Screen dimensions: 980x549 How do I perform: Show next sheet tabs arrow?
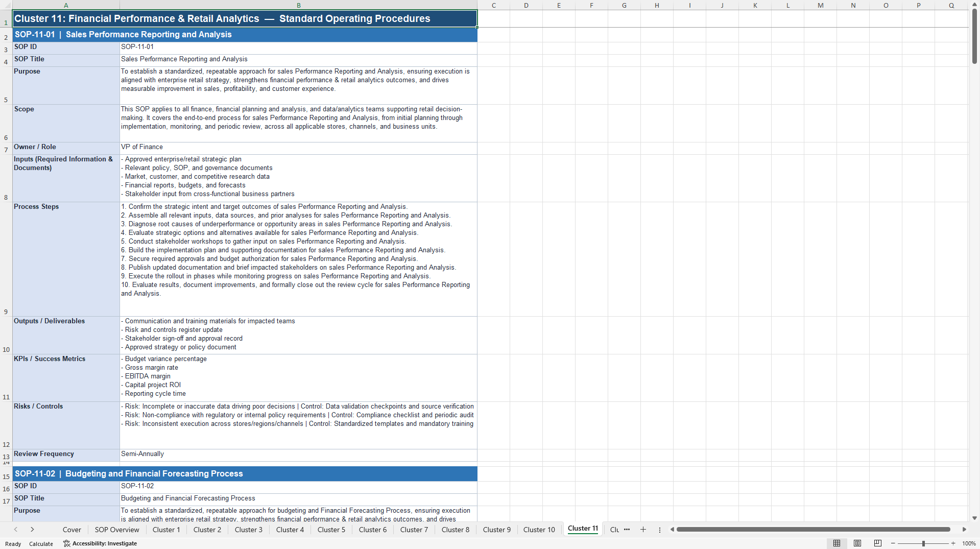tap(32, 530)
